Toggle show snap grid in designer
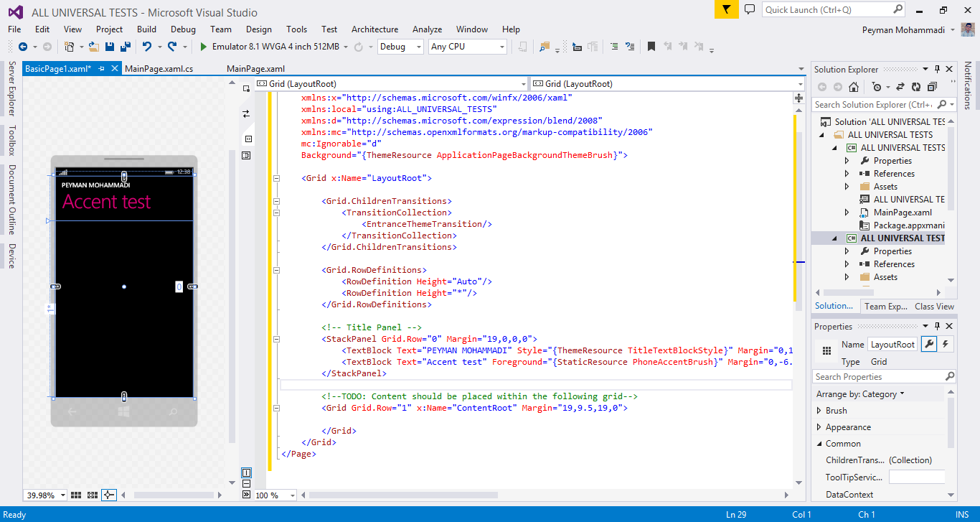 pyautogui.click(x=76, y=495)
